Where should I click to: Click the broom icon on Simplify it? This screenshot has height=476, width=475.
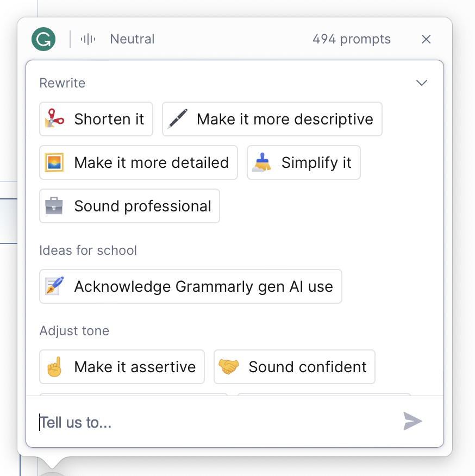(262, 162)
